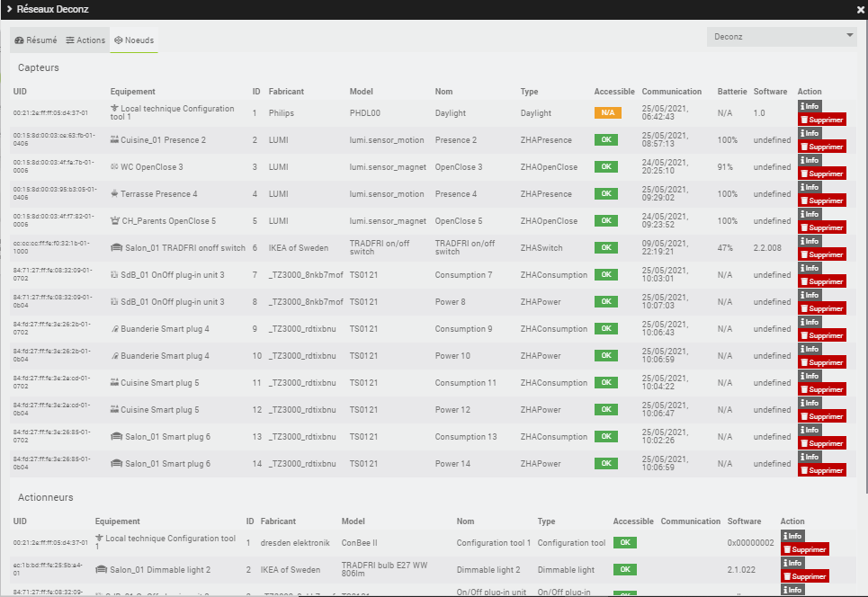Open Info for OpenClose 3 sensor
This screenshot has height=597, width=868.
810,160
